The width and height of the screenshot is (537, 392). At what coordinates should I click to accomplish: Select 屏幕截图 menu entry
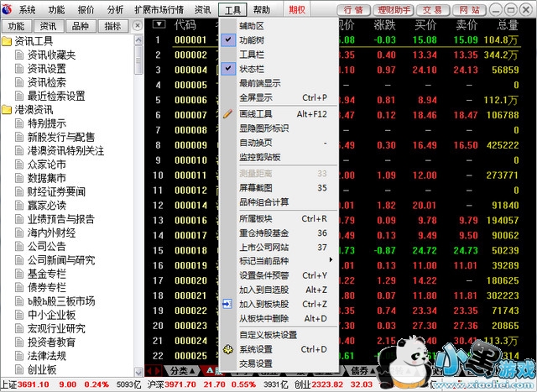coord(278,188)
